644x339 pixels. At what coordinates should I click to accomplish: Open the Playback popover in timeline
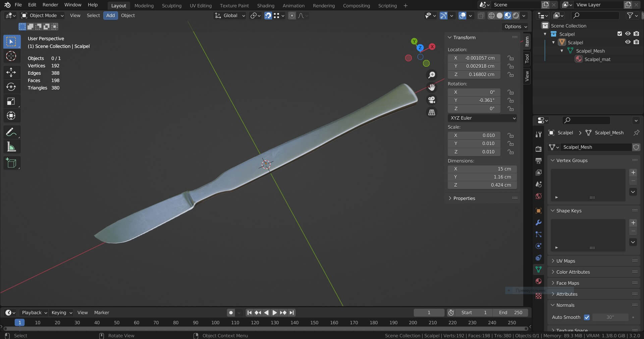coord(34,313)
